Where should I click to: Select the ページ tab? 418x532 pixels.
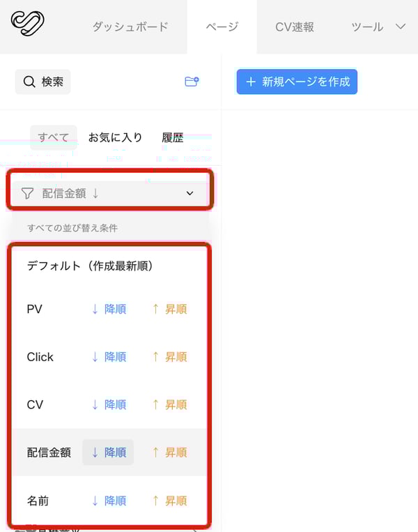click(x=222, y=27)
